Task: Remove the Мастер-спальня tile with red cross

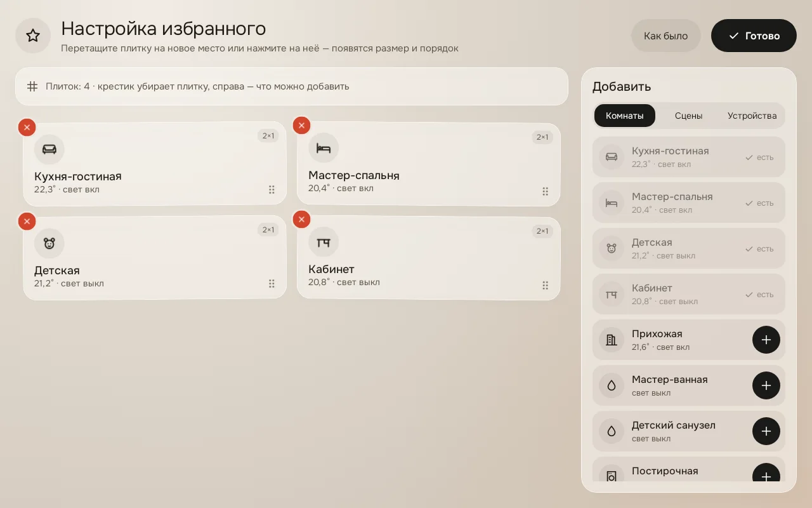Action: click(301, 126)
